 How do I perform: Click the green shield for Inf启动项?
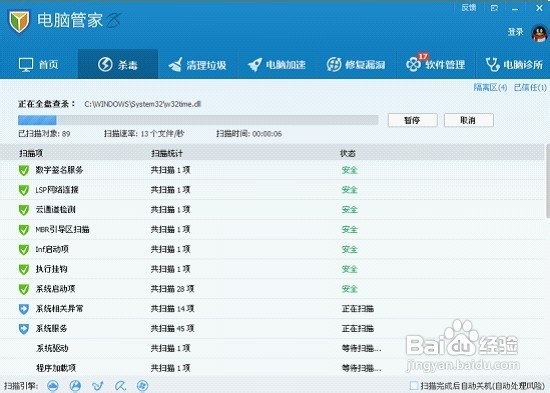coord(24,249)
